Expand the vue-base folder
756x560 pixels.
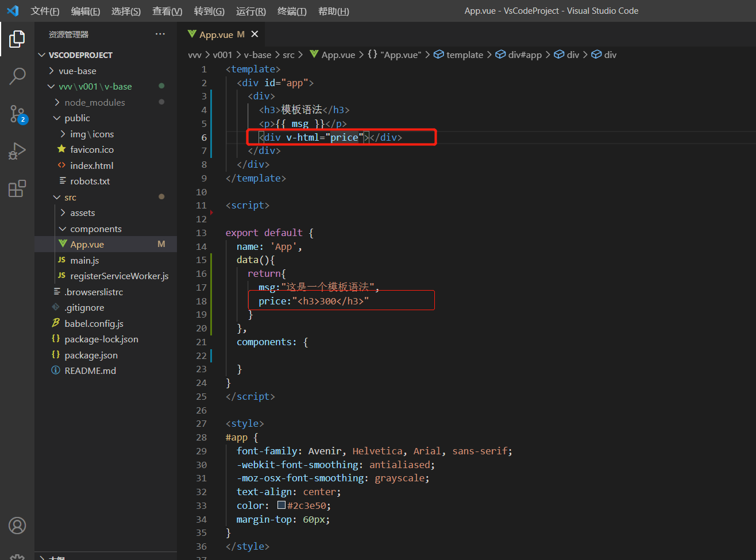[x=52, y=71]
